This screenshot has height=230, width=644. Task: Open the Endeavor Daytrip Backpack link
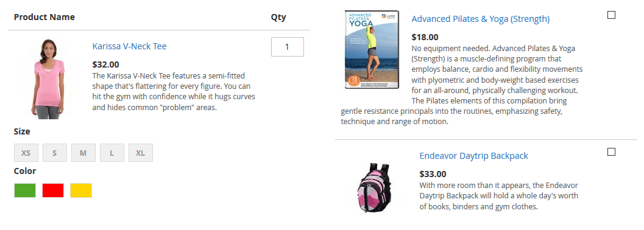pyautogui.click(x=473, y=156)
